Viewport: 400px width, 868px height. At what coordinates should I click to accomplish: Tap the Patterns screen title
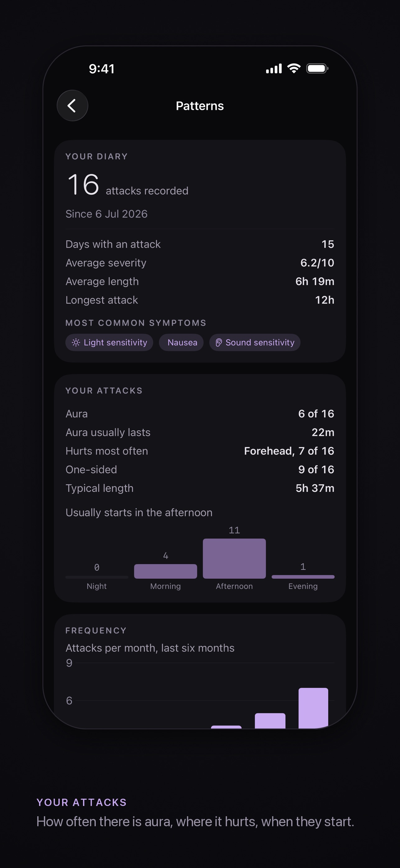point(200,106)
